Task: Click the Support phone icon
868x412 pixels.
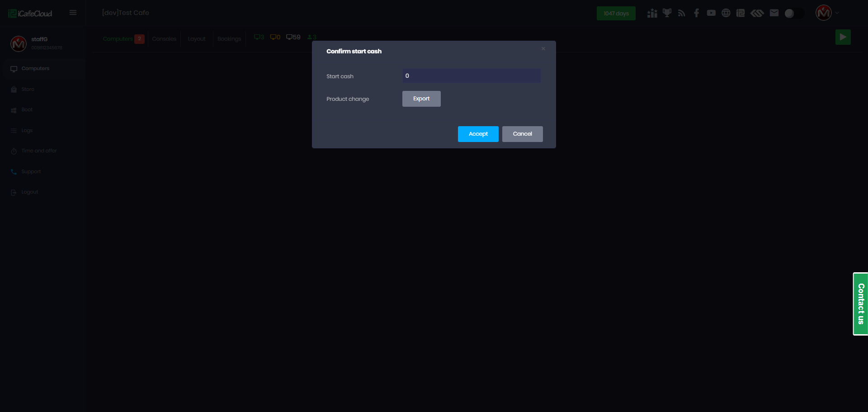Action: (x=14, y=172)
